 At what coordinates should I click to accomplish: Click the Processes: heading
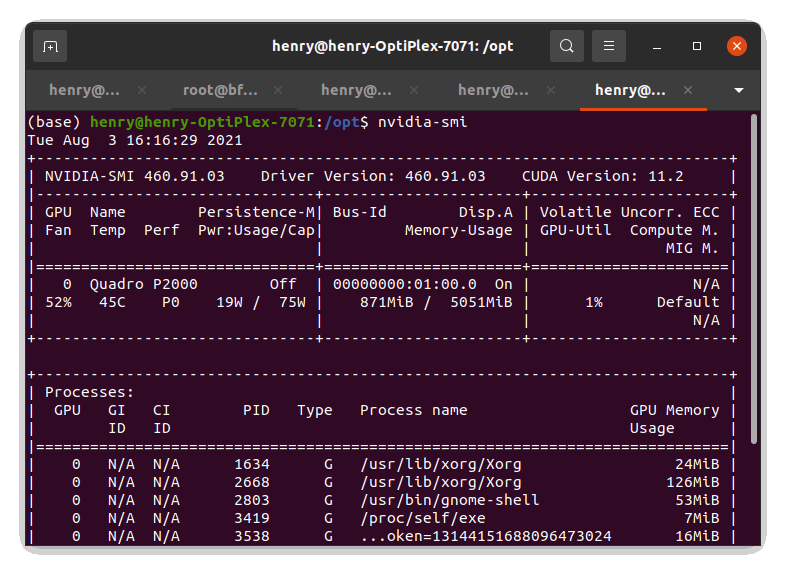pyautogui.click(x=90, y=393)
